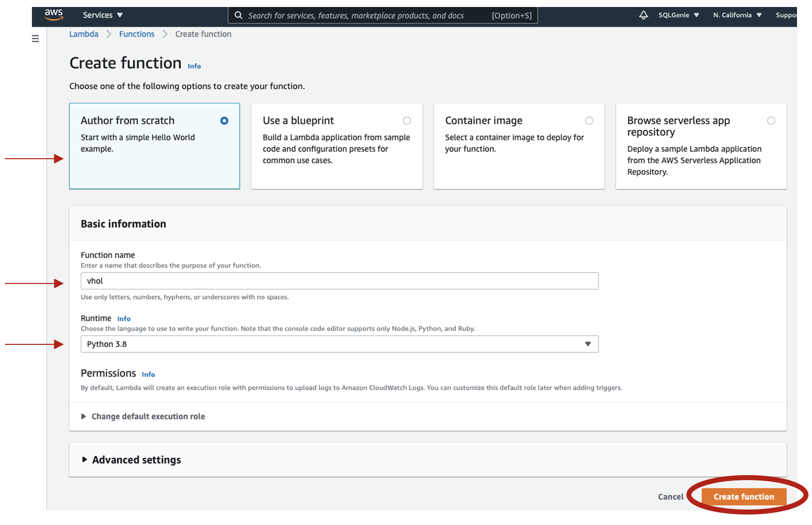The image size is (812, 525).
Task: Open the Python 3.8 runtime dropdown
Action: coord(339,344)
